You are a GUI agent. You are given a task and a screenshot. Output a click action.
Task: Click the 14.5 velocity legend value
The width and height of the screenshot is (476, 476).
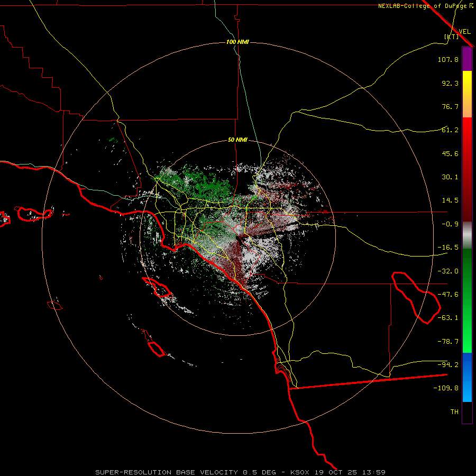(x=450, y=200)
